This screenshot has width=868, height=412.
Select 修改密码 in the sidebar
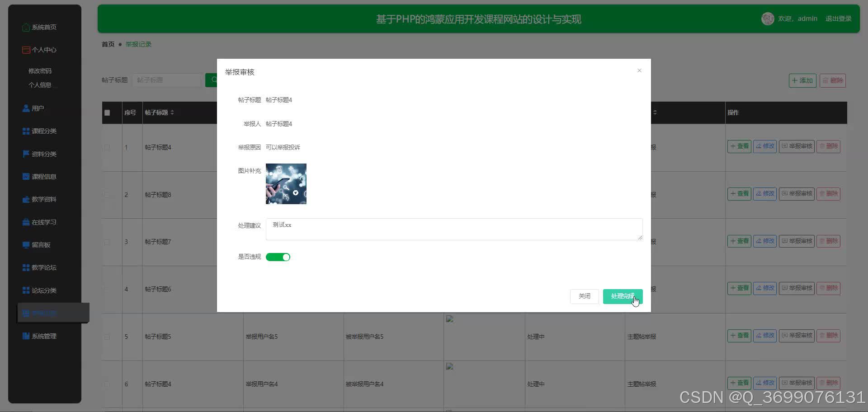click(x=40, y=71)
